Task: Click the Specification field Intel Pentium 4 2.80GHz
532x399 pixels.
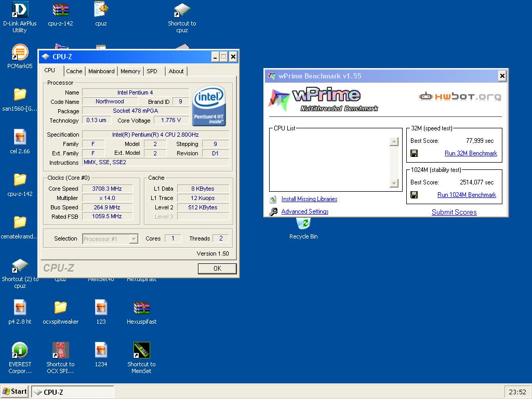Action: point(155,135)
